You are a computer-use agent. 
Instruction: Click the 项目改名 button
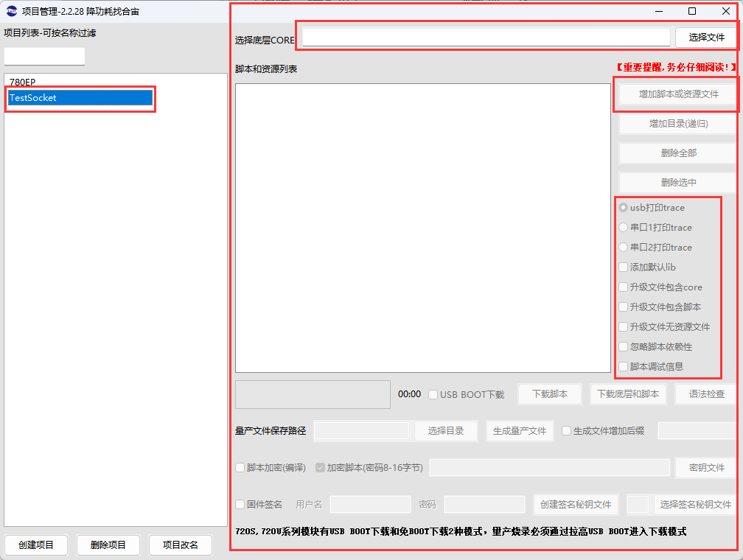tap(180, 545)
